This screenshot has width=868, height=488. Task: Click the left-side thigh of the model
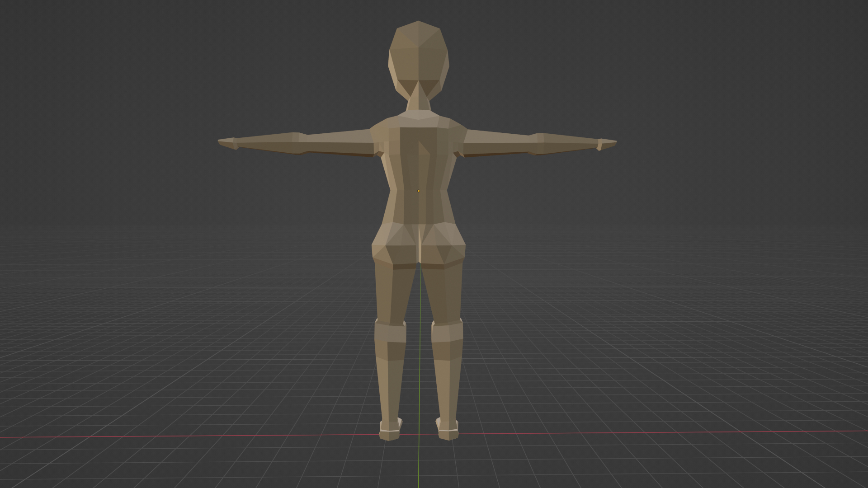[x=393, y=291]
